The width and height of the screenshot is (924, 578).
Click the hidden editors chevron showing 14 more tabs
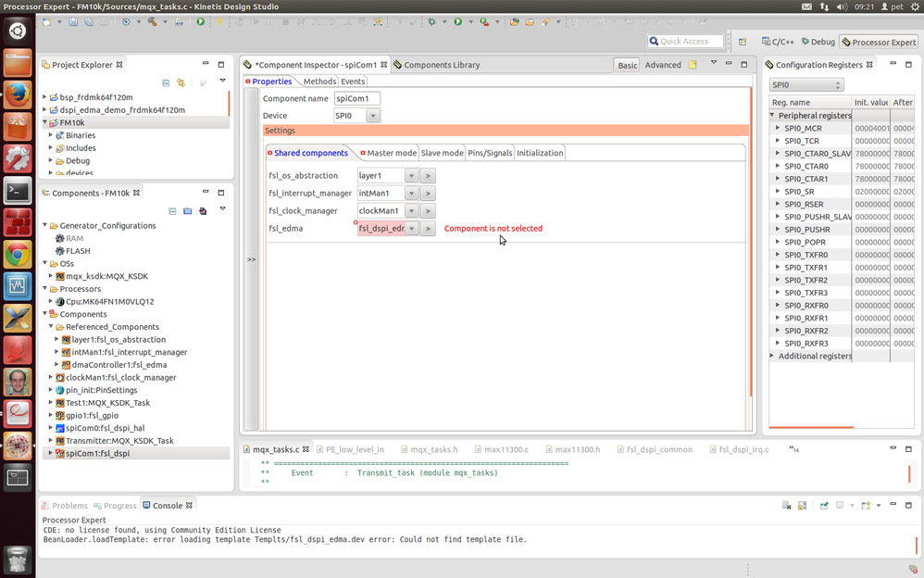794,449
